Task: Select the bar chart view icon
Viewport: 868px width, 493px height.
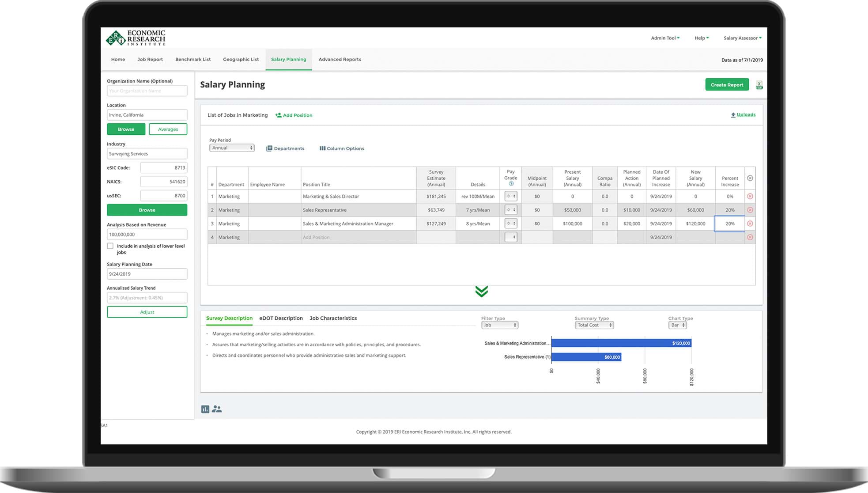Action: 205,409
